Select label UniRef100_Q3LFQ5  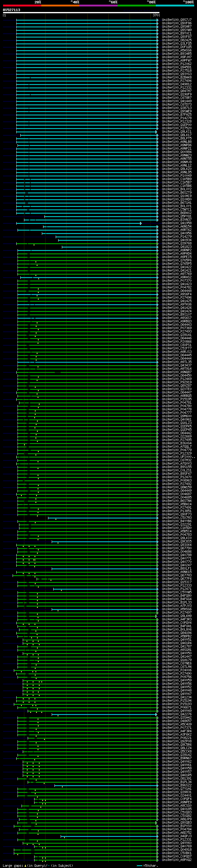coord(177,43)
